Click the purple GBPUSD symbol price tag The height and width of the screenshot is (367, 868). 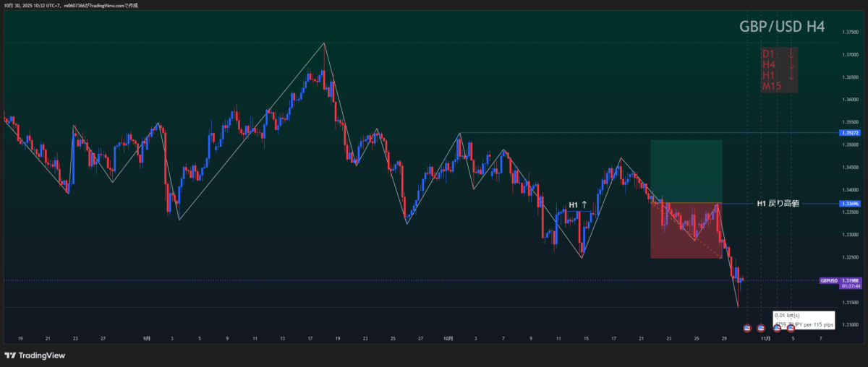[828, 280]
